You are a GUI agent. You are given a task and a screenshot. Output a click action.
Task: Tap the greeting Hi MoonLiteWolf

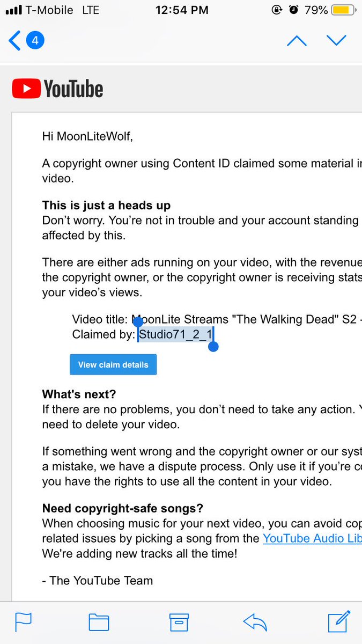[x=87, y=136]
